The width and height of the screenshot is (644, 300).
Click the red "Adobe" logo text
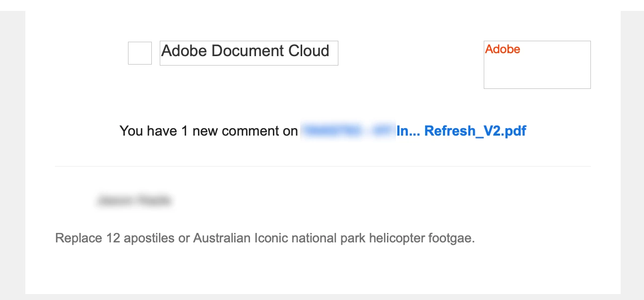(x=503, y=49)
